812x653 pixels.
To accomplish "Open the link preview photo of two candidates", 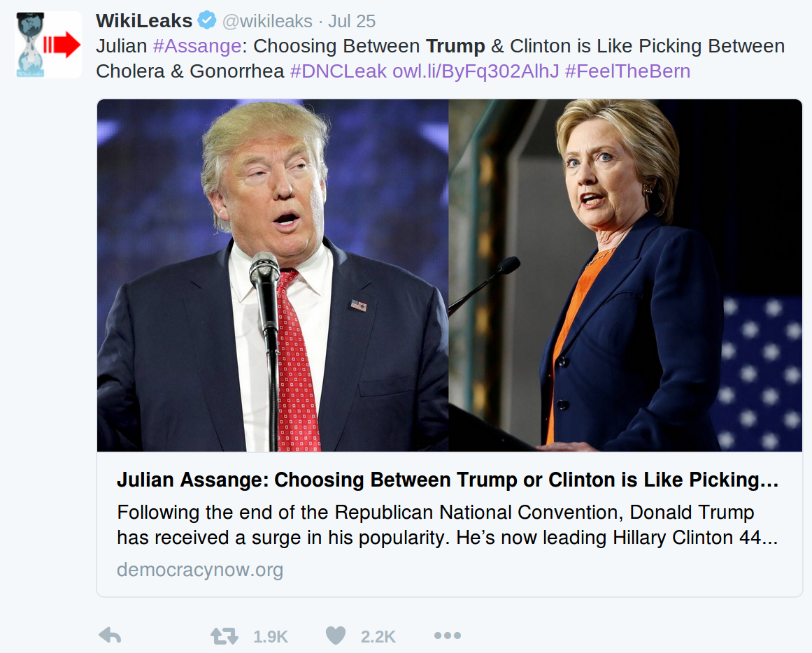I will pos(450,275).
